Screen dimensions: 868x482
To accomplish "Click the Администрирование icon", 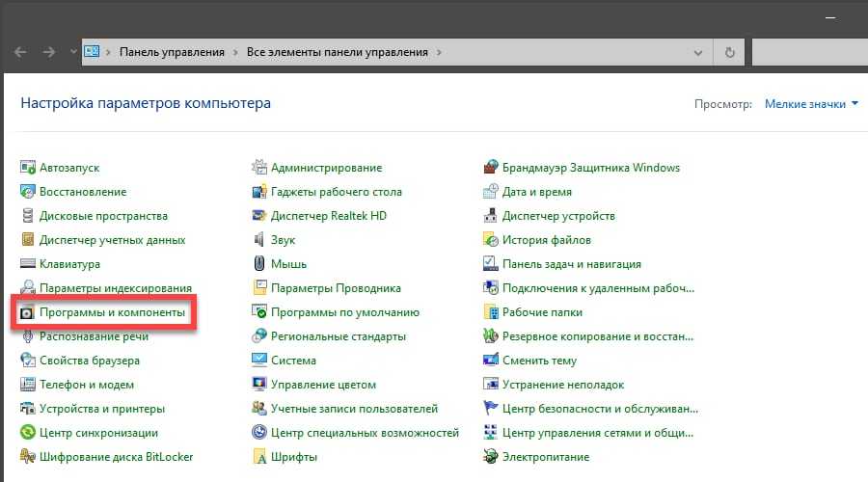I will click(259, 167).
